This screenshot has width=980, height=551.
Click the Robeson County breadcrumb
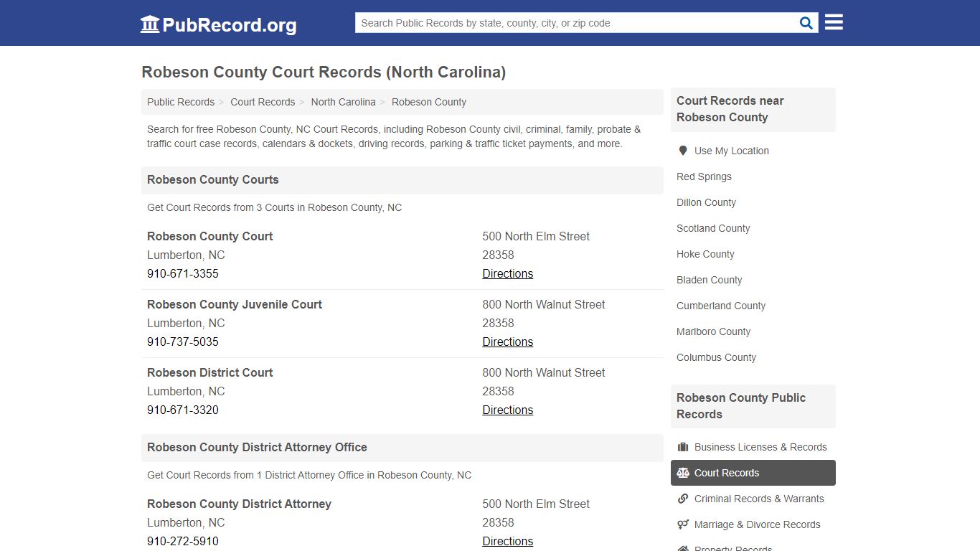(x=429, y=102)
